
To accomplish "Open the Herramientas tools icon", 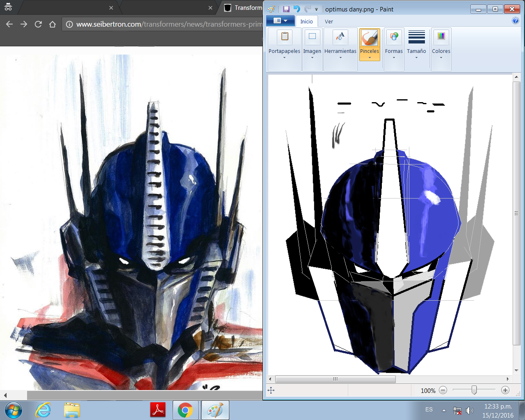I will click(x=340, y=37).
